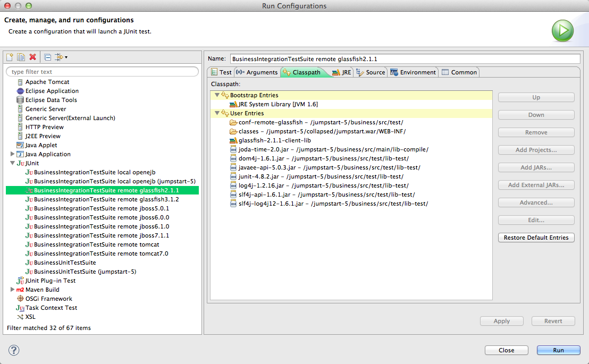Expand the Java Application node
Image resolution: width=589 pixels, height=364 pixels.
click(12, 154)
